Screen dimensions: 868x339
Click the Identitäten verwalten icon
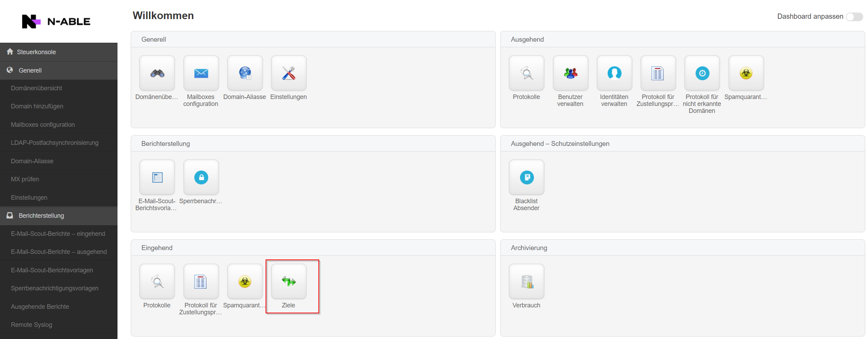pyautogui.click(x=614, y=73)
